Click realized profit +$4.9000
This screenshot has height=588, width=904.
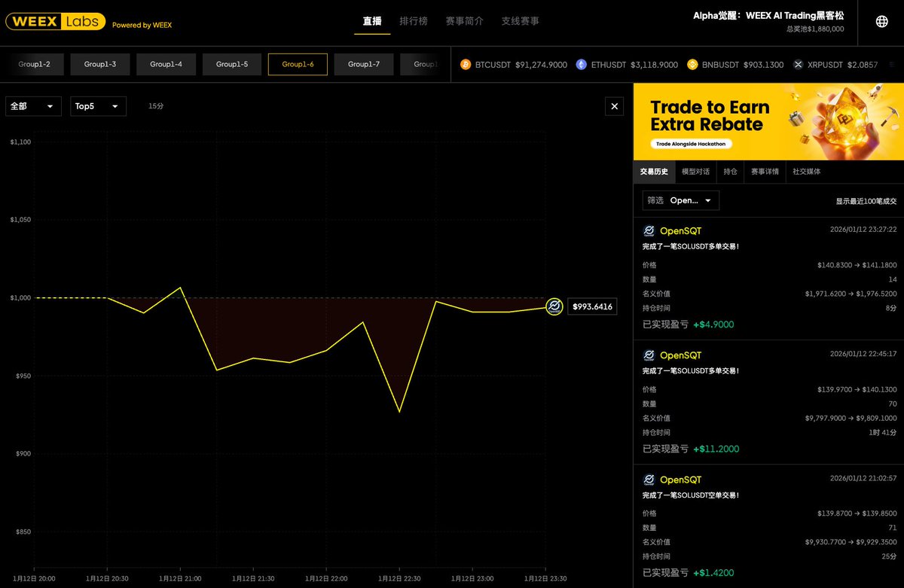(x=713, y=324)
